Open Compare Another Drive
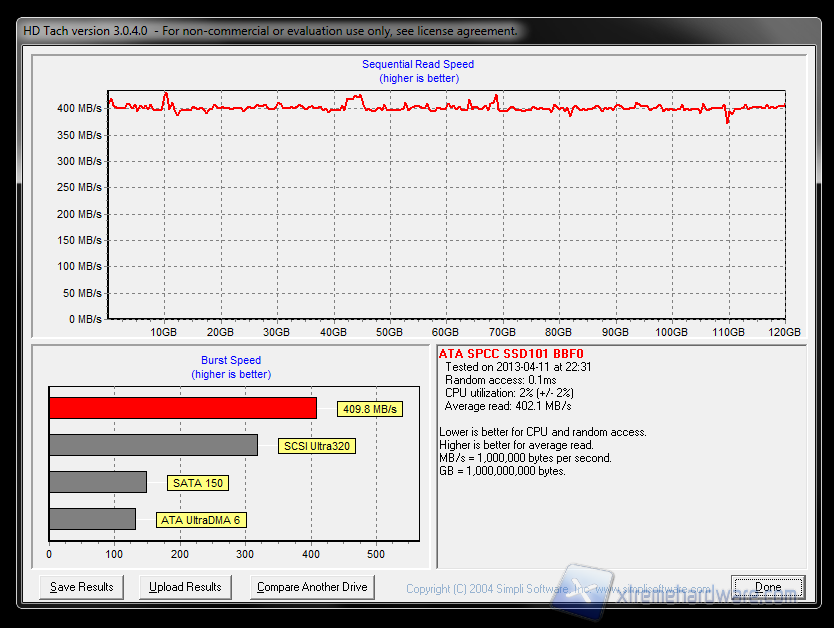This screenshot has height=628, width=834. tap(312, 587)
